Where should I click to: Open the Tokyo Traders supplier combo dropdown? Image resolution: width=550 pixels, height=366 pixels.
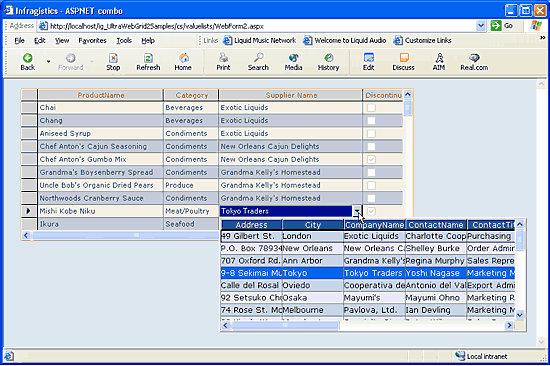[x=357, y=211]
